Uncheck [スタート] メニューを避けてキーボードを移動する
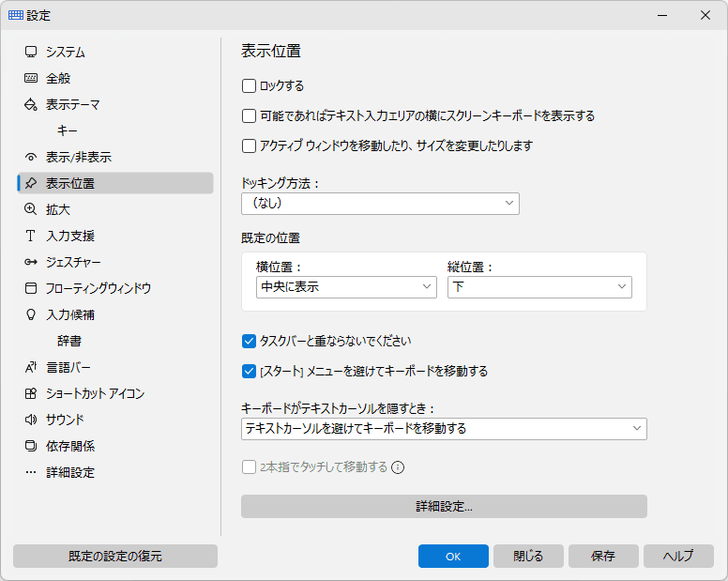Image resolution: width=728 pixels, height=581 pixels. point(249,372)
